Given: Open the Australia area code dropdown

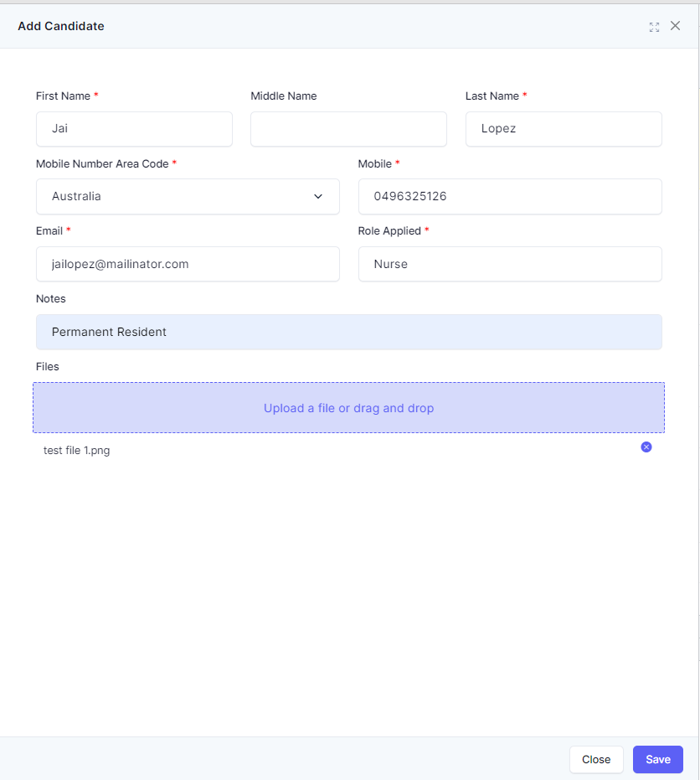Looking at the screenshot, I should tap(188, 197).
